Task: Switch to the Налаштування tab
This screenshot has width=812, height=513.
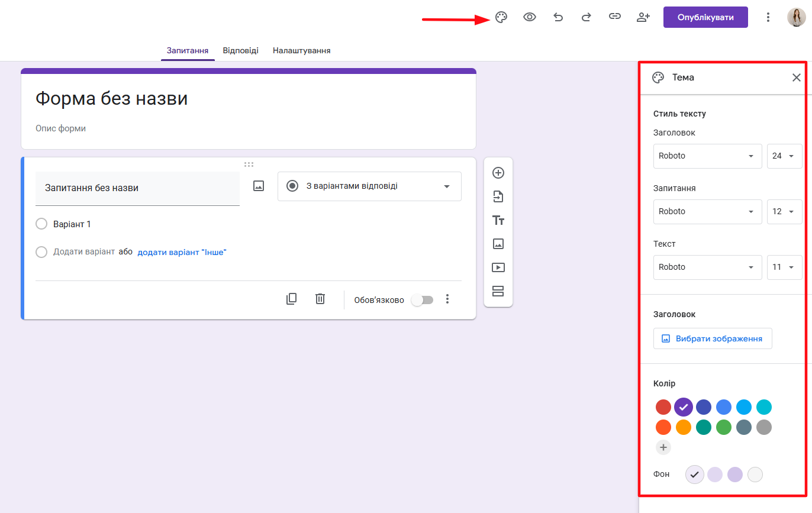Action: pos(301,51)
